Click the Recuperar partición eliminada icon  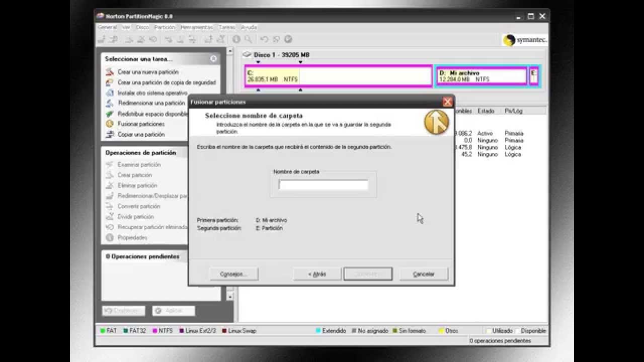tap(110, 227)
